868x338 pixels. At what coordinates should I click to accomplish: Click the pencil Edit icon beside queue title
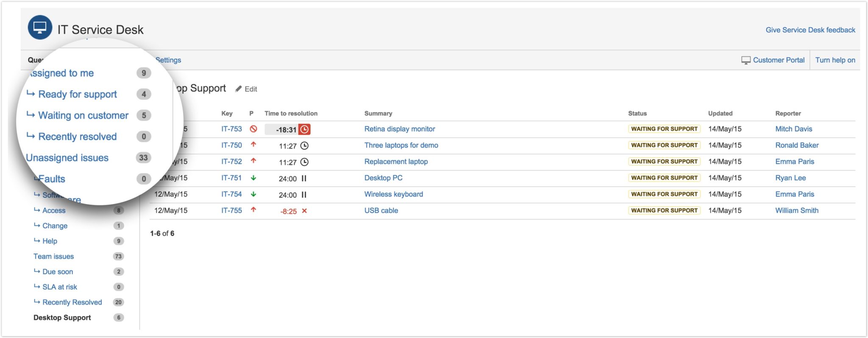click(239, 89)
